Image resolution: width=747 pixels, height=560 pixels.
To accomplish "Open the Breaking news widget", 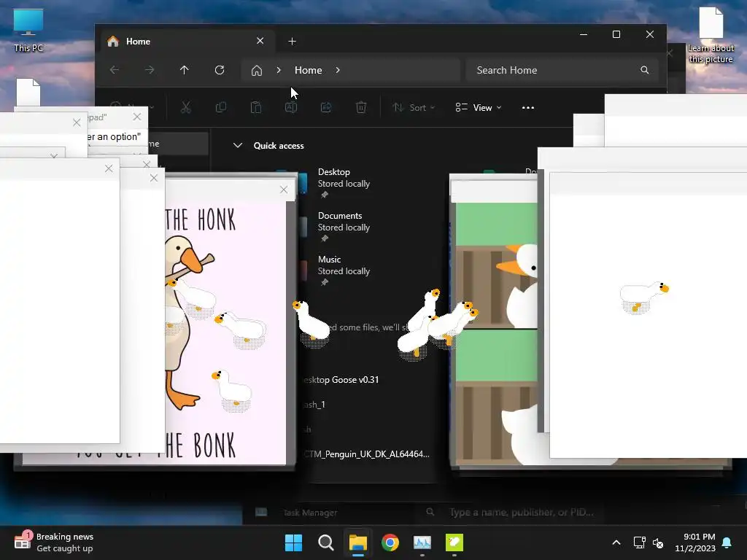I will point(54,542).
